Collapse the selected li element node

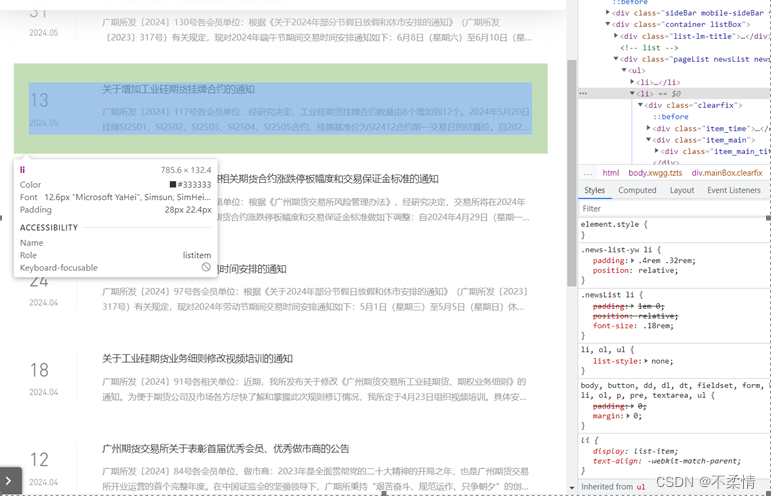(x=632, y=93)
